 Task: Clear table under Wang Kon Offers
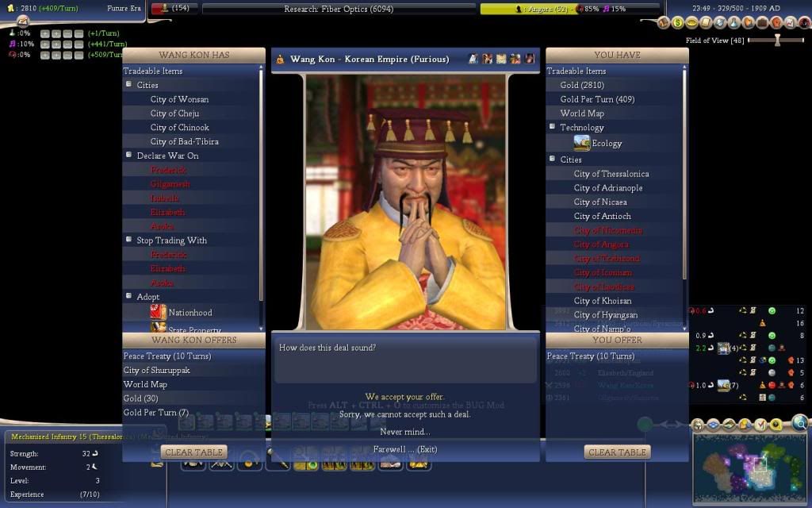[x=193, y=452]
